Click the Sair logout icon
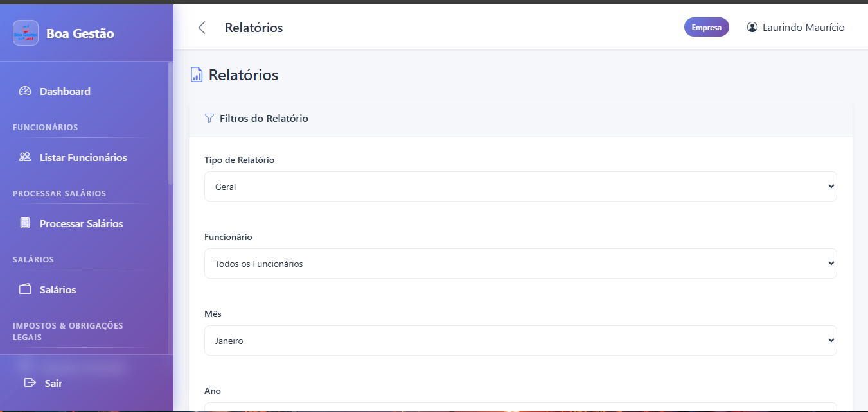Viewport: 868px width, 412px height. click(30, 383)
